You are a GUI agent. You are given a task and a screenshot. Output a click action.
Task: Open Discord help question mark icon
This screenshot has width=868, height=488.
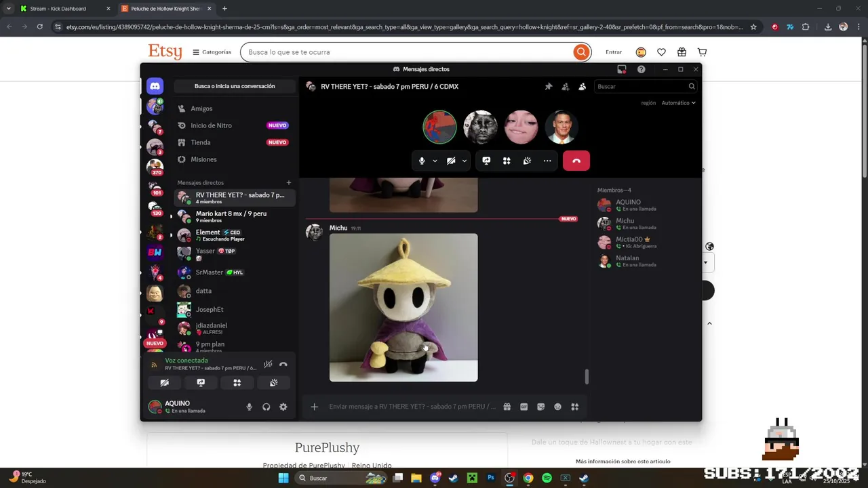coord(641,69)
